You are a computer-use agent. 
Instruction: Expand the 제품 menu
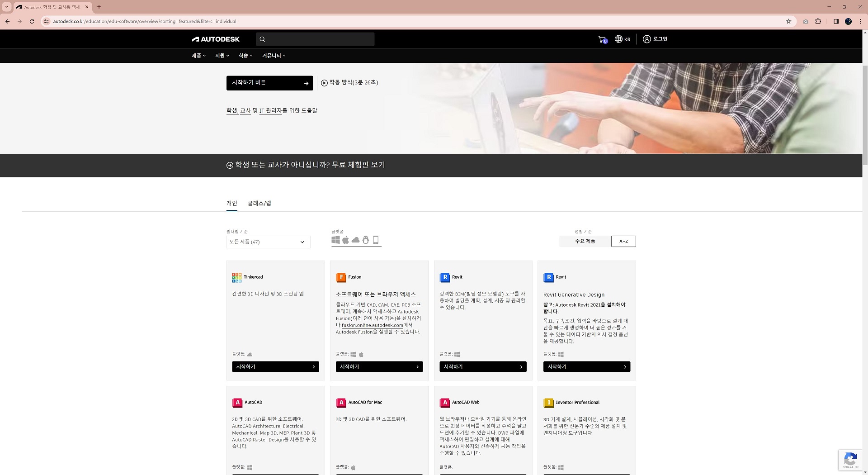[198, 56]
